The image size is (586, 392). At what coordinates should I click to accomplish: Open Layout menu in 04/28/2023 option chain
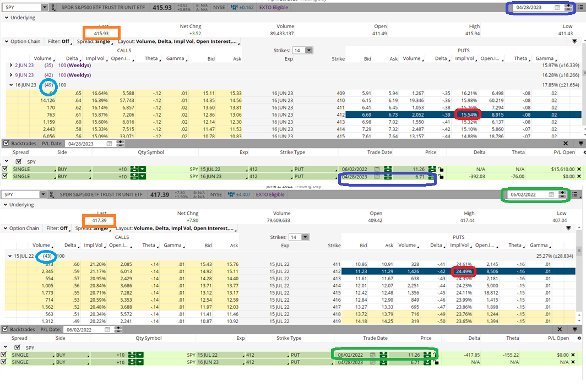coord(178,41)
